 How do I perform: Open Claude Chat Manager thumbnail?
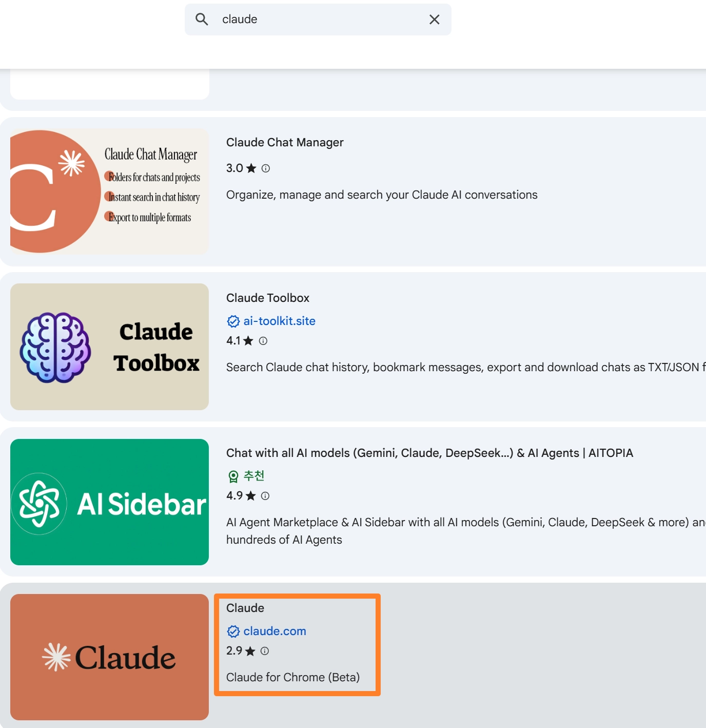(x=109, y=191)
